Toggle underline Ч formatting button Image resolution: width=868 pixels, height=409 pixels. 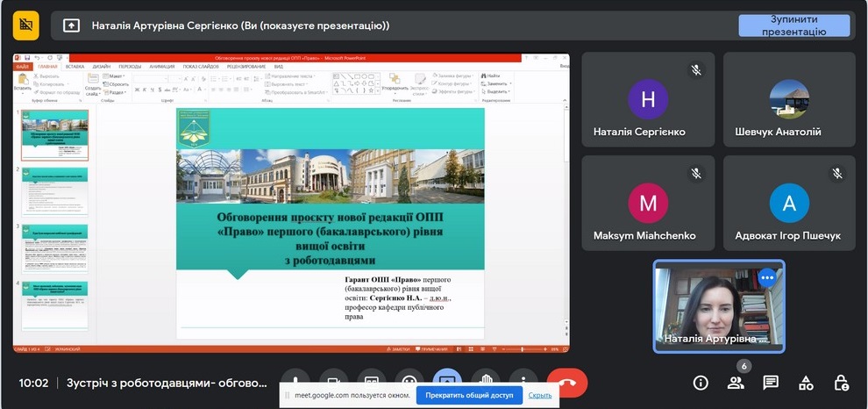tap(152, 90)
